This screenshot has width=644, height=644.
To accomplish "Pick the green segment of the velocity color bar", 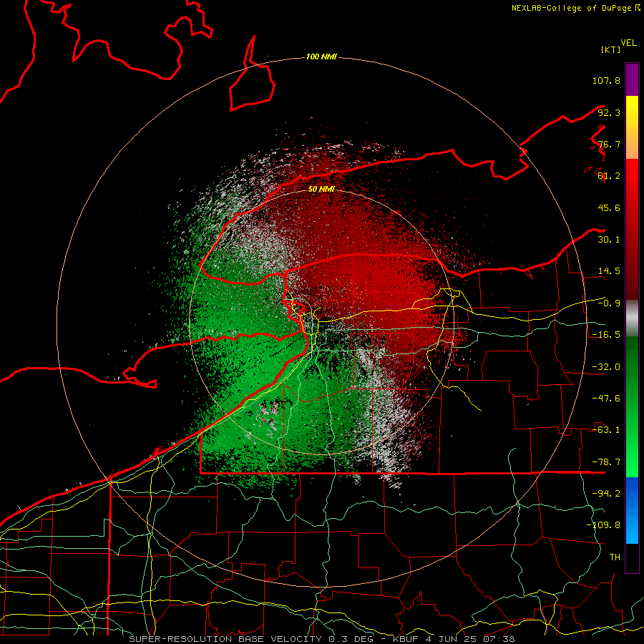I will coord(632,406).
